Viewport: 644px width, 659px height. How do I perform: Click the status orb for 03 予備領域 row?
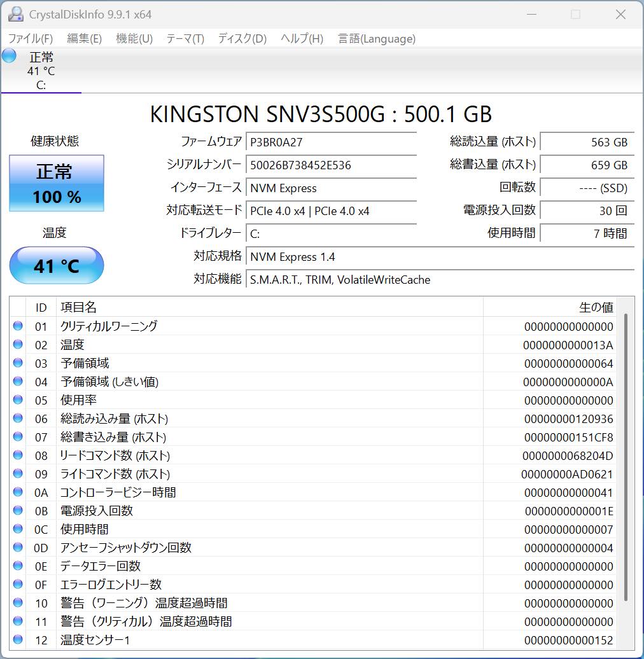click(18, 363)
